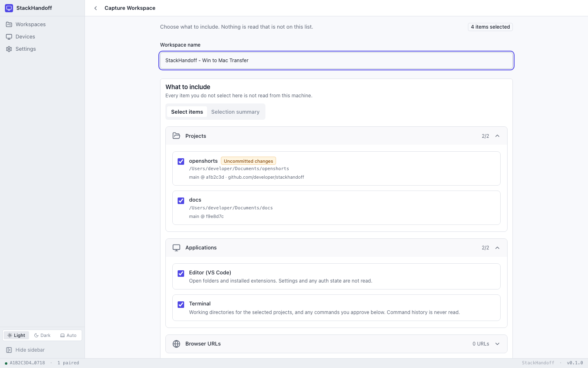Viewport: 588px width, 368px height.
Task: Click the StackHandoff app name in sidebar
Action: [34, 8]
